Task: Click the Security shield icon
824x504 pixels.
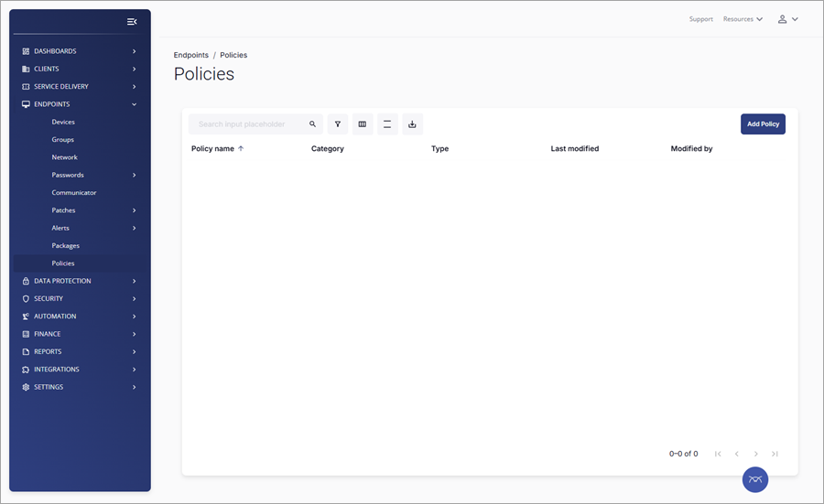Action: 26,299
